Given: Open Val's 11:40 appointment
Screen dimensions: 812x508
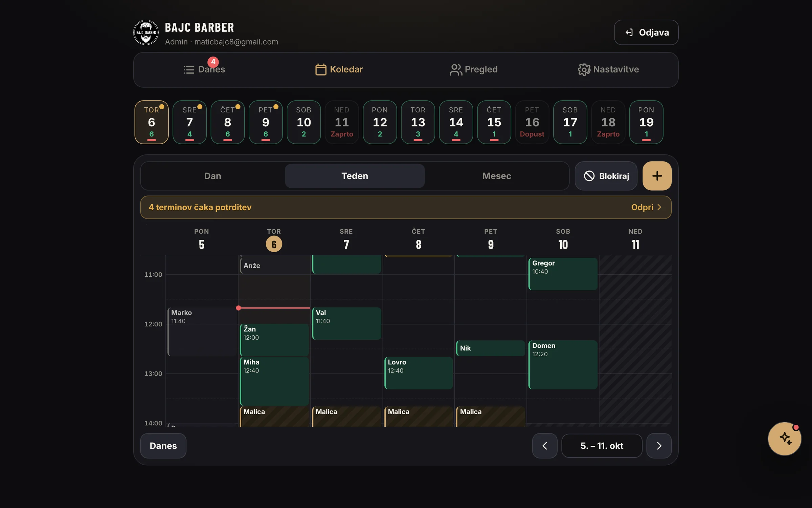Looking at the screenshot, I should [x=346, y=323].
